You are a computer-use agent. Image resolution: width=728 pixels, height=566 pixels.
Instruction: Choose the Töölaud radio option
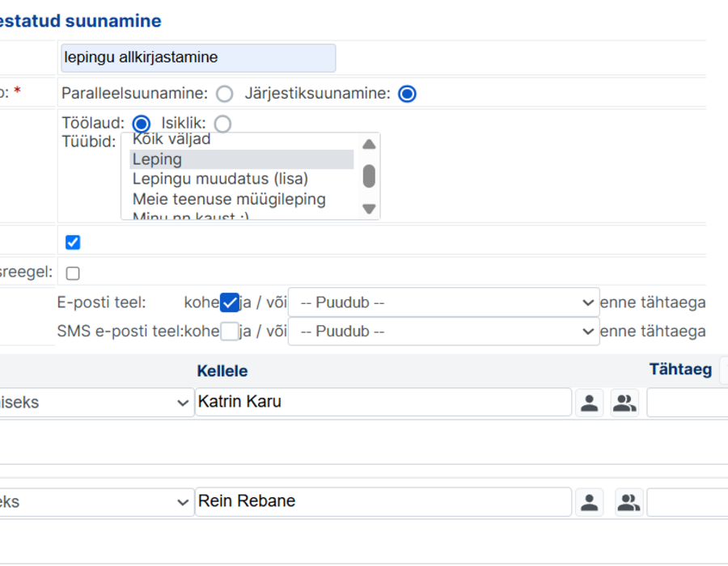(x=141, y=124)
